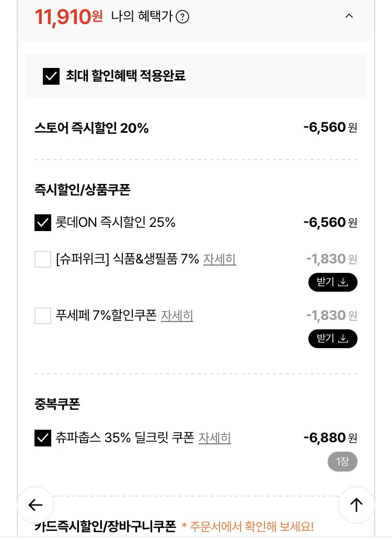Click the question mark help icon beside 나의 혜택가
The image size is (392, 540).
[x=182, y=17]
